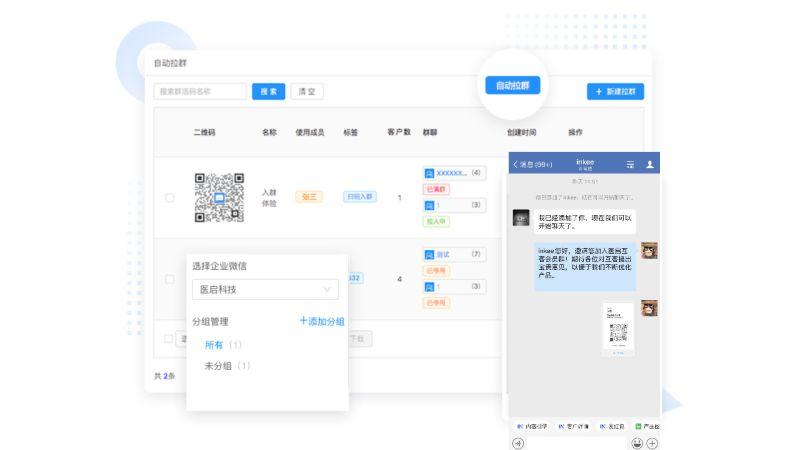Click the 共 2 条 total count text
800x450 pixels.
tap(165, 376)
